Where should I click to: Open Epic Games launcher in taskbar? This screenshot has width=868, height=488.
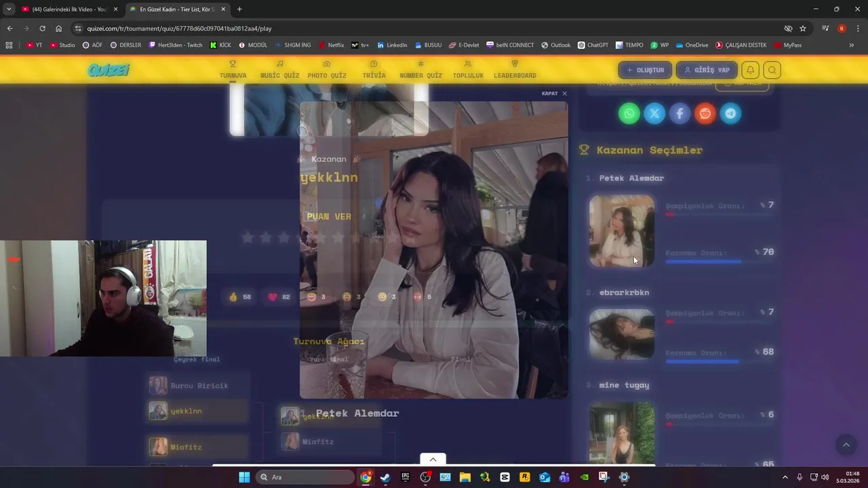tap(406, 477)
